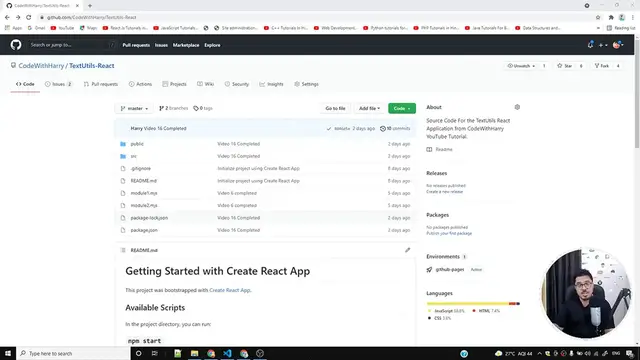This screenshot has height=360, width=640.
Task: Open the notifications bell icon
Action: point(590,45)
